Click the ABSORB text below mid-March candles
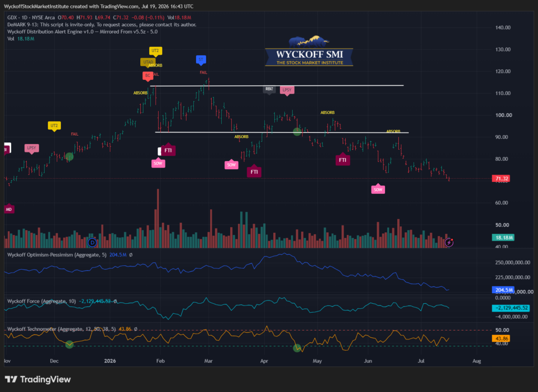This screenshot has width=538, height=392. (241, 137)
